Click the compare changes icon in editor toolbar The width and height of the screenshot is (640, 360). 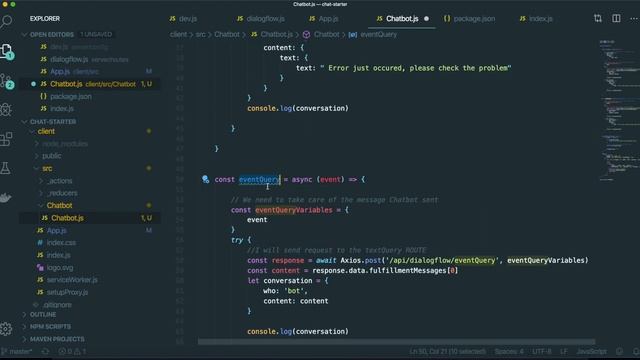click(x=598, y=18)
